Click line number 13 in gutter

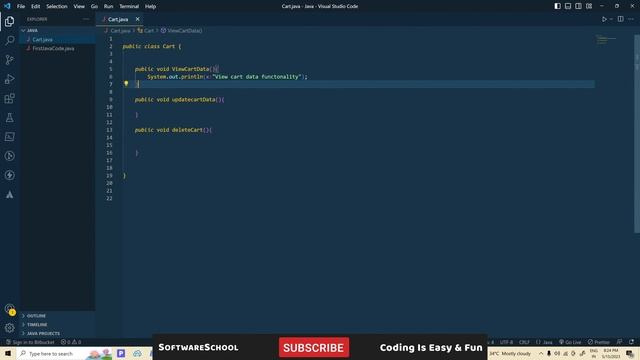click(109, 130)
